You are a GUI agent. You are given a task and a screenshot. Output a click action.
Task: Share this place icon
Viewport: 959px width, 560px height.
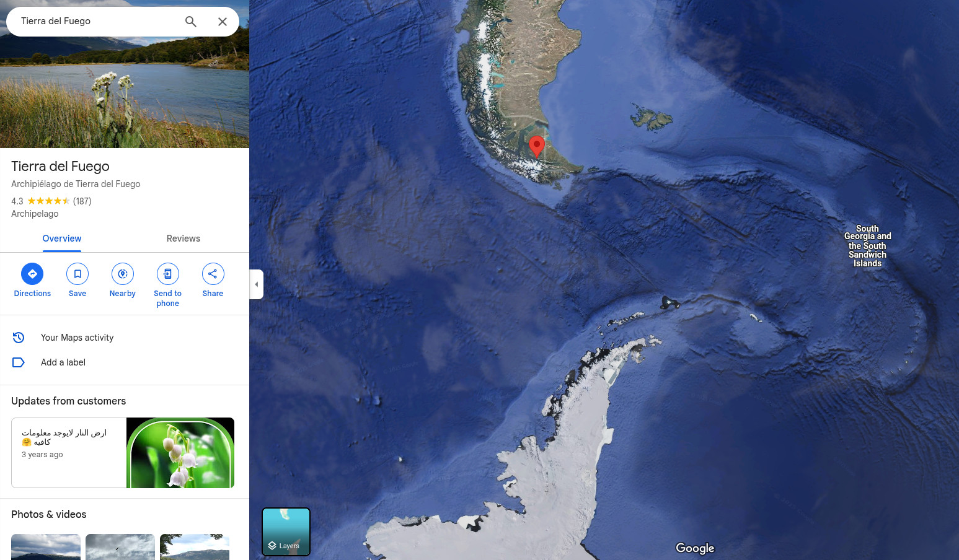(213, 274)
